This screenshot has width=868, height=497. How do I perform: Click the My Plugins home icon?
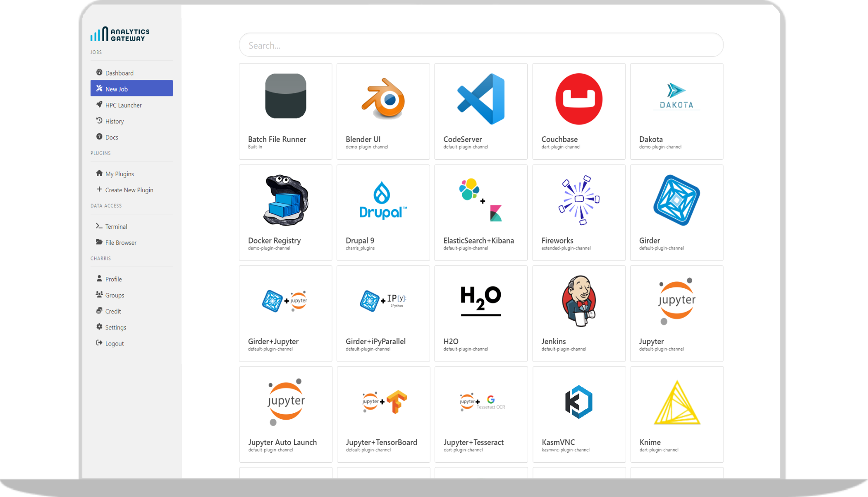[x=99, y=173]
